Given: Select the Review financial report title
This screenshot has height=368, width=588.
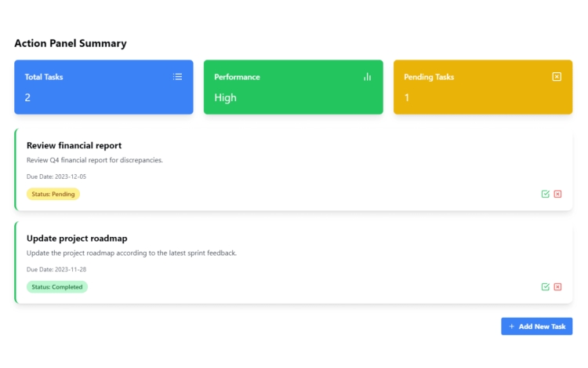Looking at the screenshot, I should 74,145.
